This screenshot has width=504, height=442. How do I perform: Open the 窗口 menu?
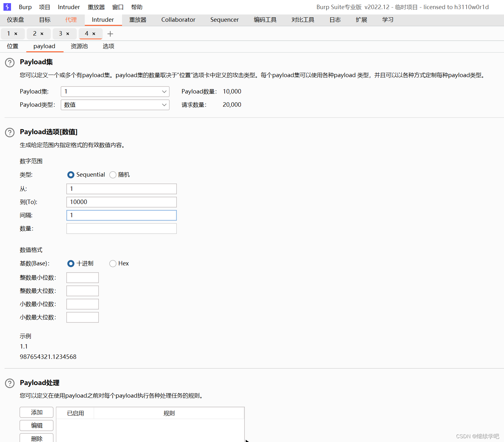click(x=118, y=7)
